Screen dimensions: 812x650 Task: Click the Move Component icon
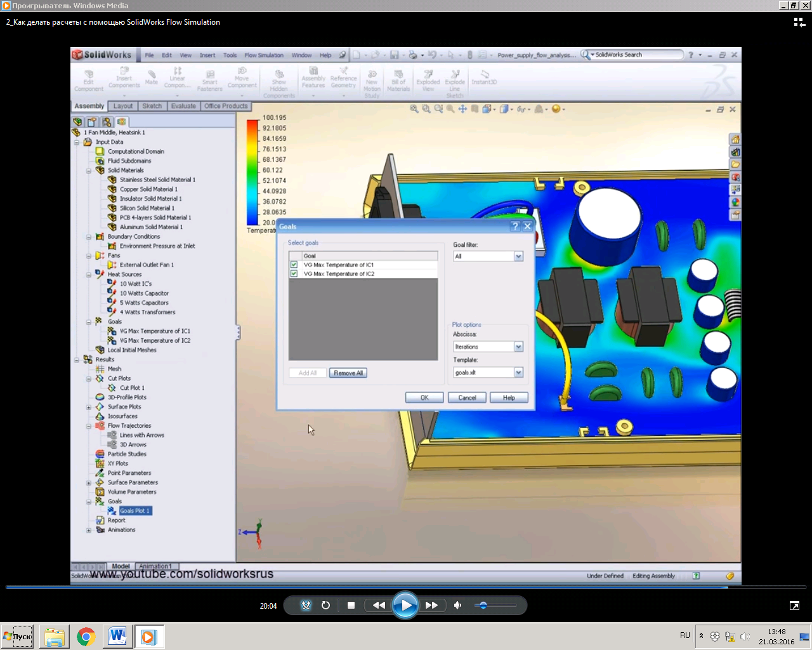[x=242, y=78]
